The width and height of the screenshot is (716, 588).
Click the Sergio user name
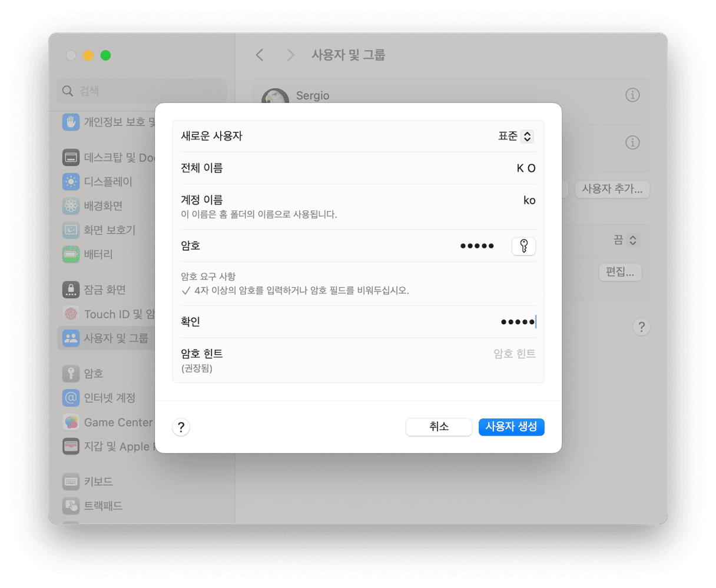click(313, 95)
